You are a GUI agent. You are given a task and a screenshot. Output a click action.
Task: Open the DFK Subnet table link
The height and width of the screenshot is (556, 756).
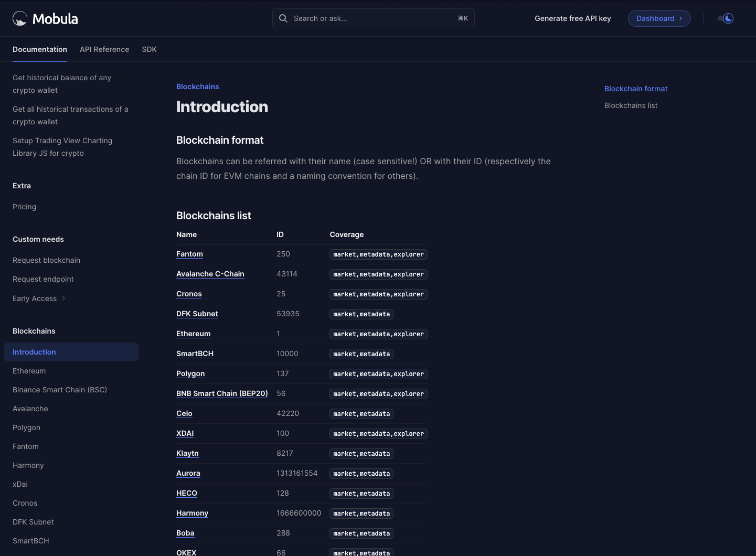coord(197,314)
